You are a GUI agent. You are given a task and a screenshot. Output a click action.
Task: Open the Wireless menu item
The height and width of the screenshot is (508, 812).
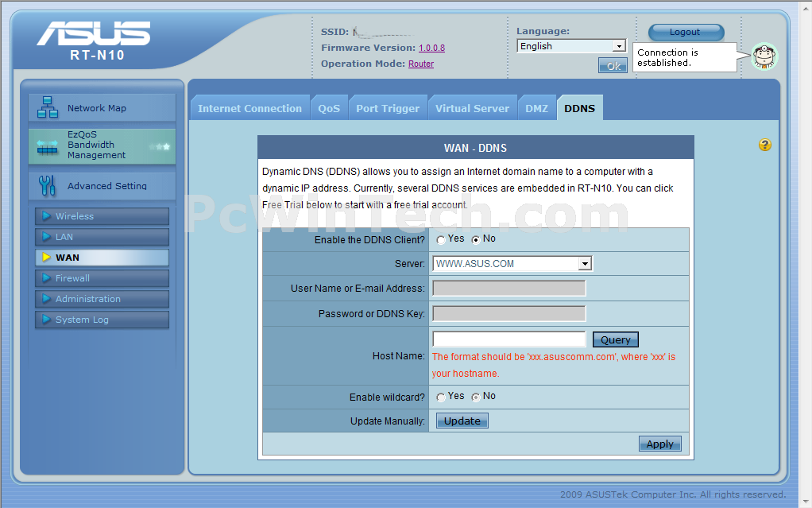tap(102, 216)
